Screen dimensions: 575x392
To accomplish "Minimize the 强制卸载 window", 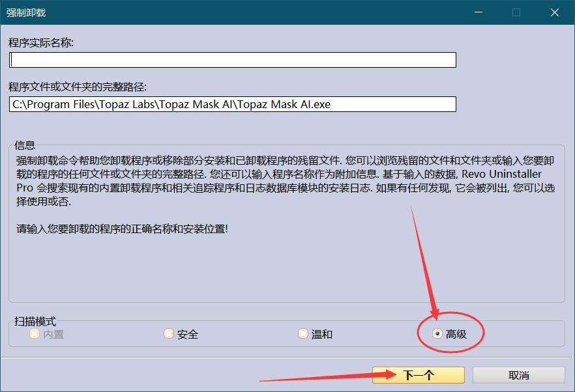I will 478,12.
